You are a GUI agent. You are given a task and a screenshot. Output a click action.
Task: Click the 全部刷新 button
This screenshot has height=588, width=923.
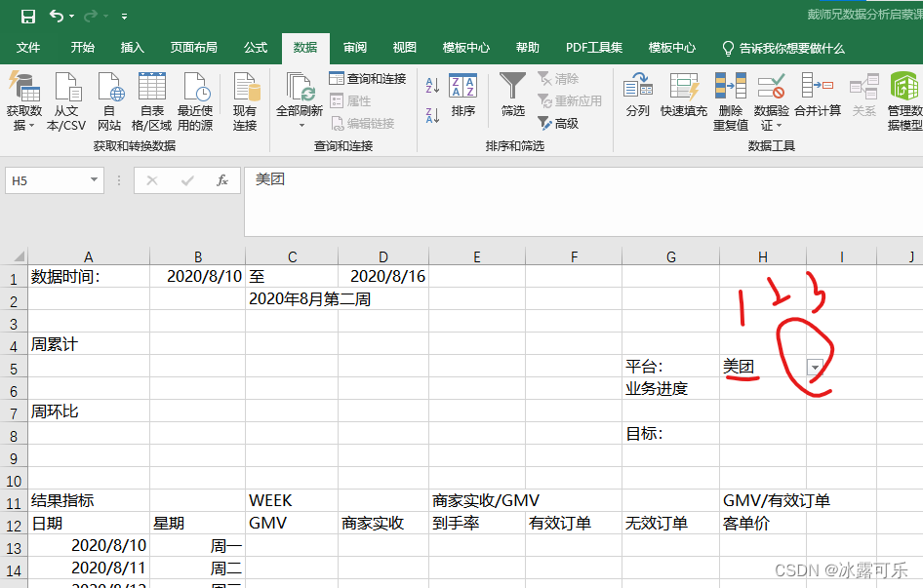tap(300, 95)
